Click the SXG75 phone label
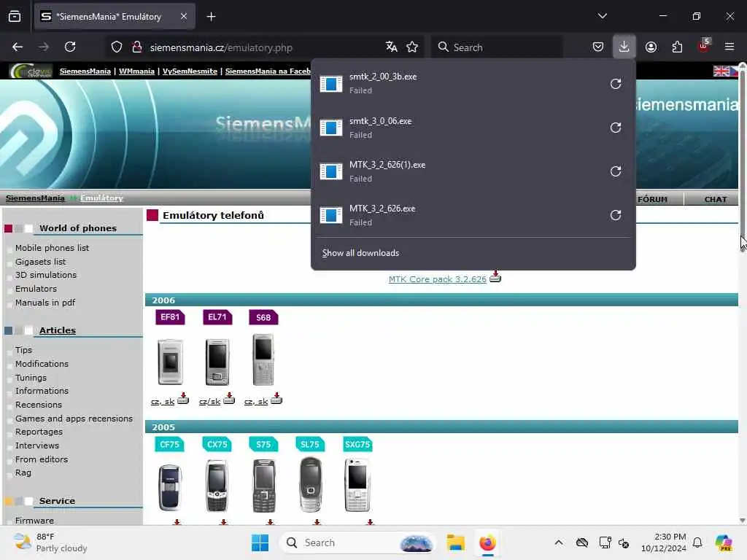 click(357, 444)
